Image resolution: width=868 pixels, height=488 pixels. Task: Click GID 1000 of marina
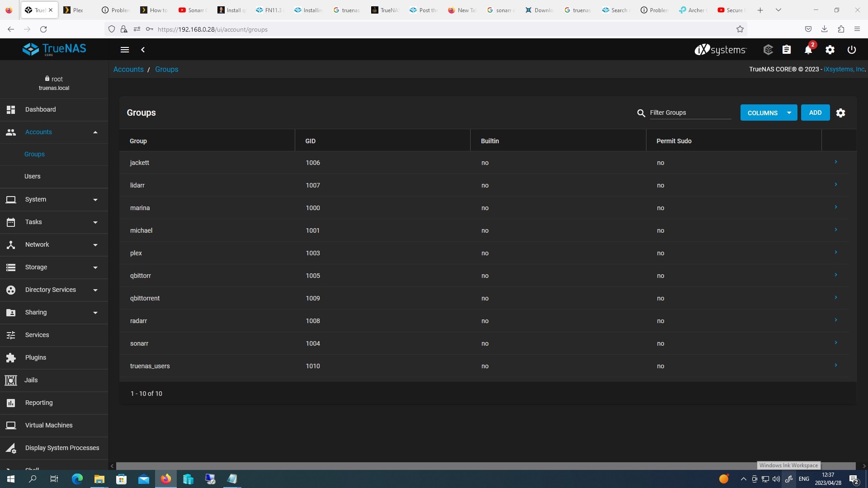click(x=313, y=208)
